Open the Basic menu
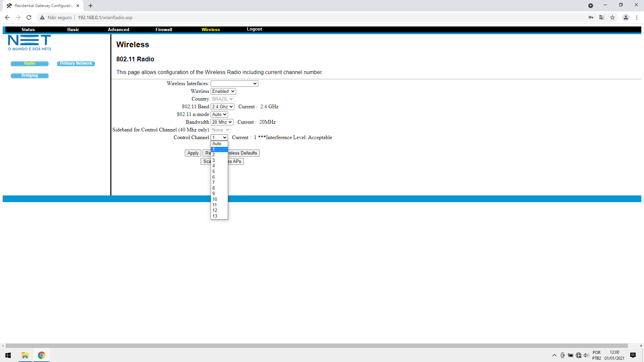644x362 pixels. 73,29
